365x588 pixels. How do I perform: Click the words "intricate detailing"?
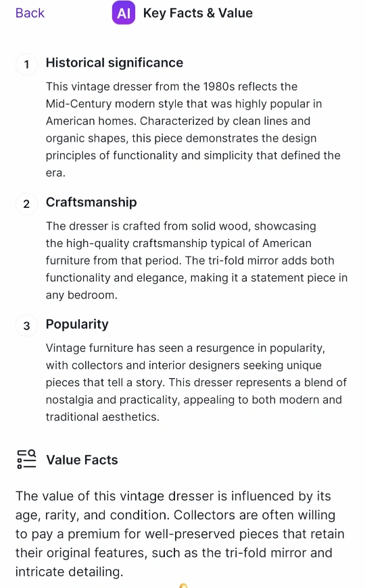pyautogui.click(x=68, y=572)
